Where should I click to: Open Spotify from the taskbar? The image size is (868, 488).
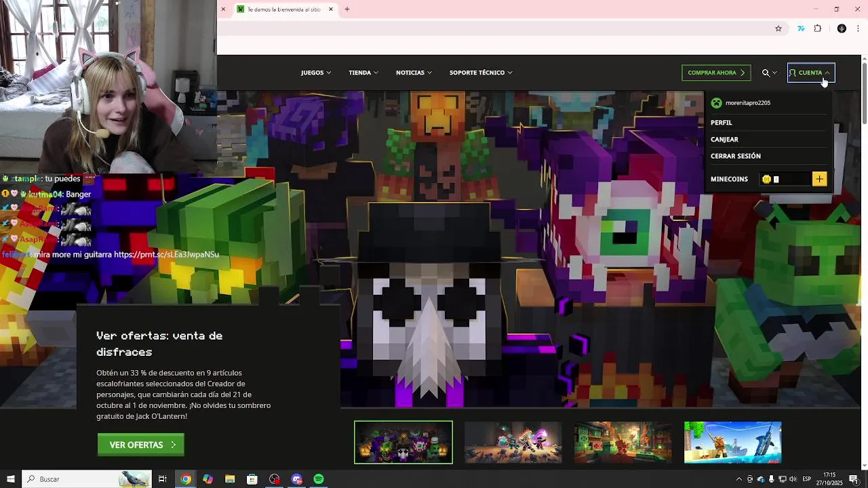(x=319, y=479)
